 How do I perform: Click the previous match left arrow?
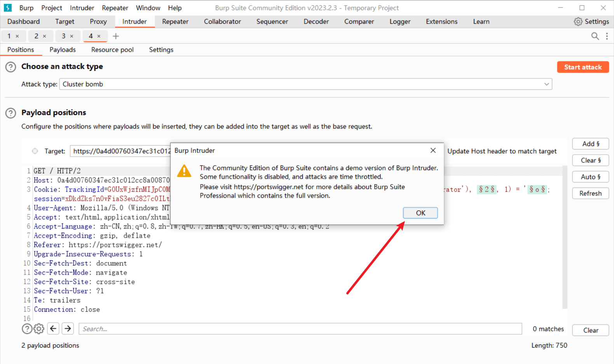[53, 329]
